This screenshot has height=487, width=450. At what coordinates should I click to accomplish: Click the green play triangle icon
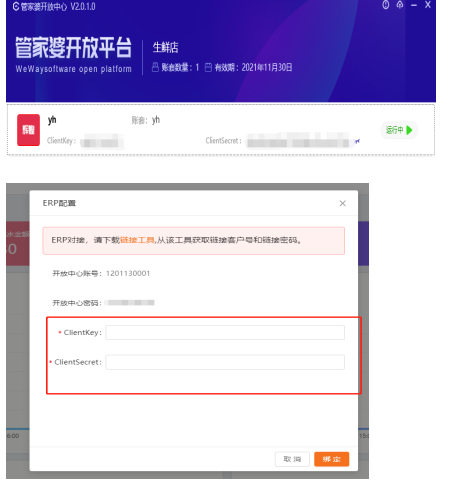409,130
